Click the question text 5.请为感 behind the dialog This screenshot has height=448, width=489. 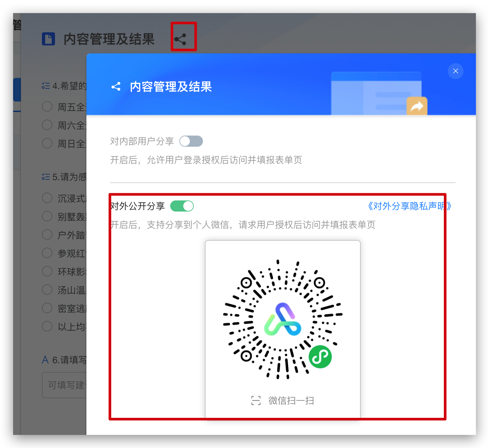click(69, 177)
